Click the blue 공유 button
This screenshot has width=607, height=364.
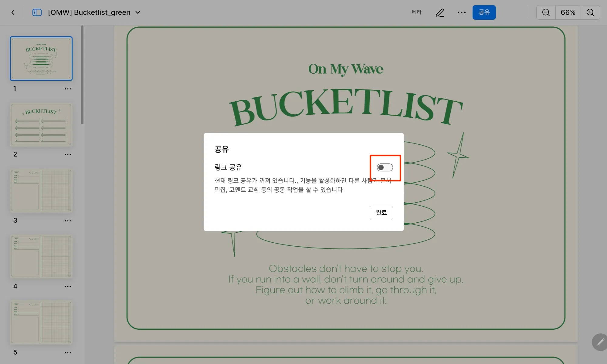coord(484,12)
